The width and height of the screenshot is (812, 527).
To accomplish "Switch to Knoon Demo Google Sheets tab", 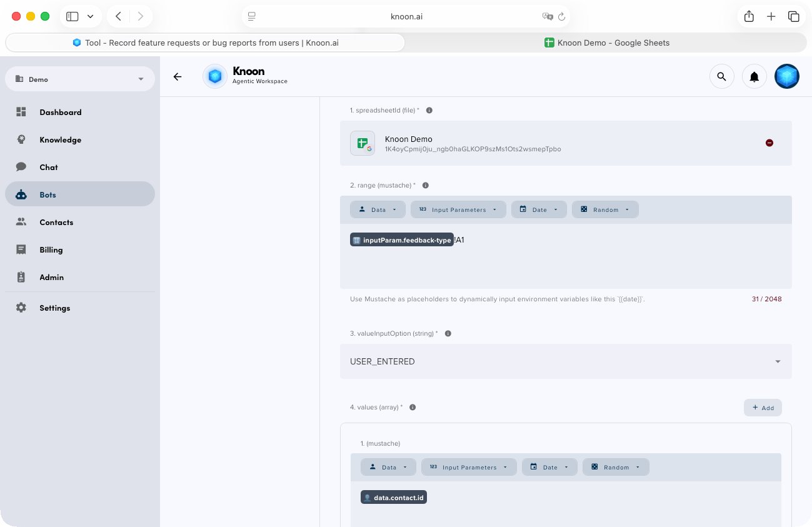I will [606, 43].
